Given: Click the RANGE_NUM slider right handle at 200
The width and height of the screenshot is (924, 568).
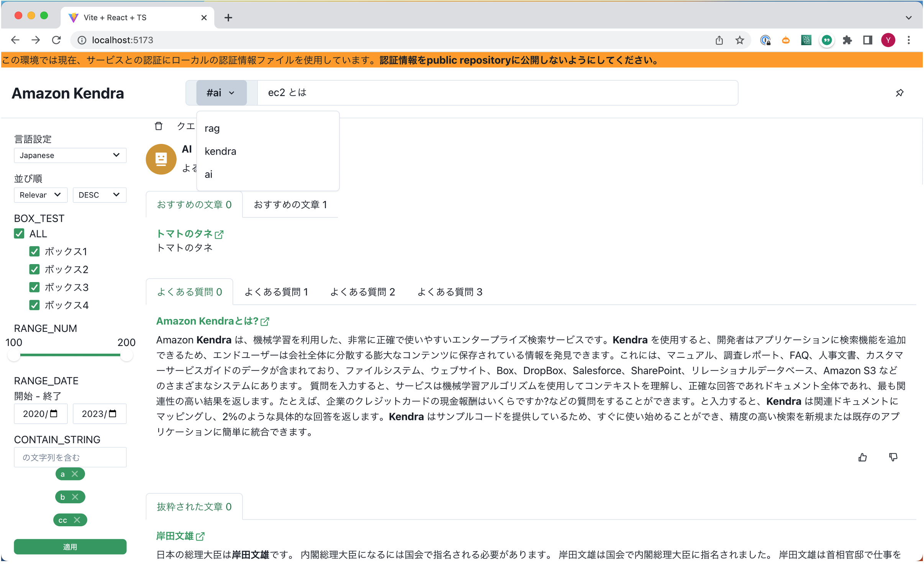Looking at the screenshot, I should tap(126, 355).
